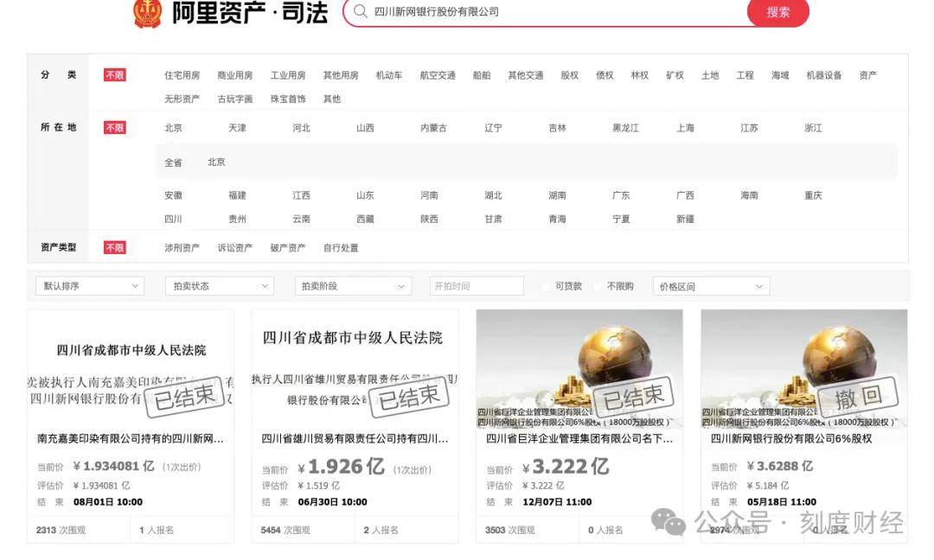Screen dimensions: 934x560
Task: Choose 上海 as location
Action: tap(686, 128)
